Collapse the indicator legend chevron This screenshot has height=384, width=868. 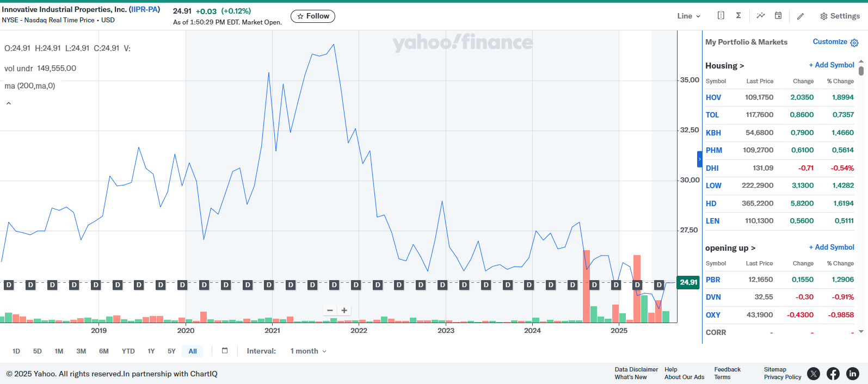pyautogui.click(x=9, y=103)
